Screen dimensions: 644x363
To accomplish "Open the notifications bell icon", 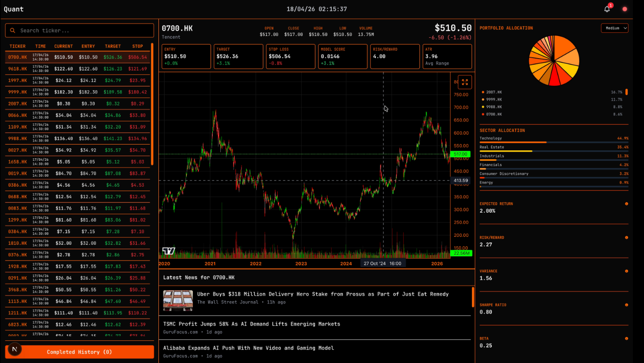I will click(607, 9).
